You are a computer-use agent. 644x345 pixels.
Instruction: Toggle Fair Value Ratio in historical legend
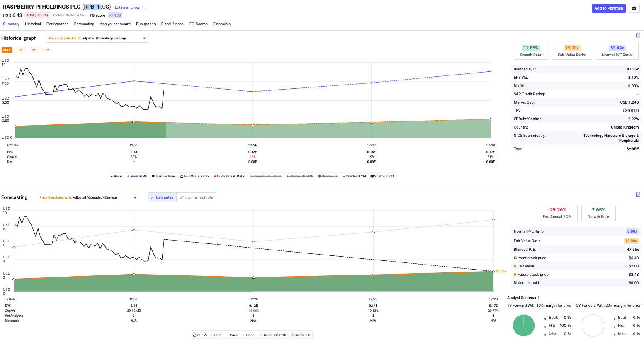click(194, 176)
